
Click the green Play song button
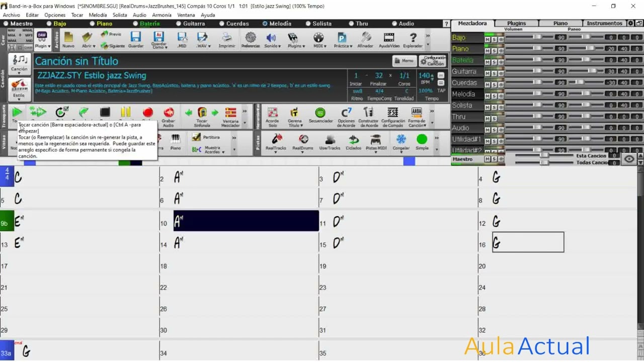17,112
